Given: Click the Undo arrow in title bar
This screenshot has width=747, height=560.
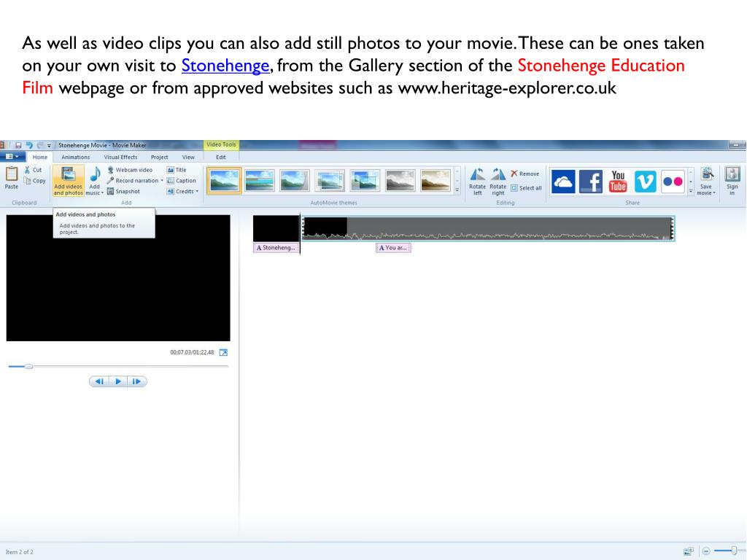Looking at the screenshot, I should pos(29,145).
